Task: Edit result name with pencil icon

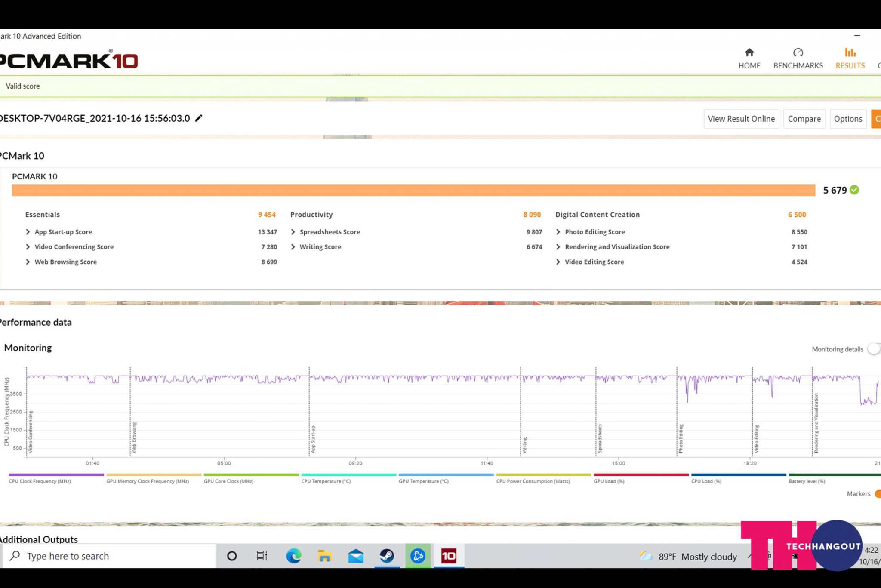Action: [x=199, y=118]
